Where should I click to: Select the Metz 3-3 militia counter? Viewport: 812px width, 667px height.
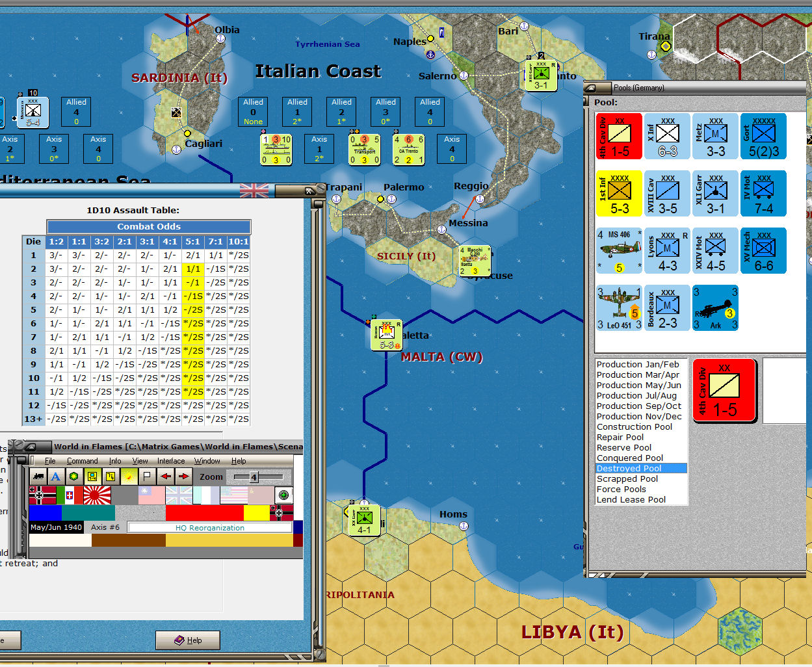click(x=715, y=136)
